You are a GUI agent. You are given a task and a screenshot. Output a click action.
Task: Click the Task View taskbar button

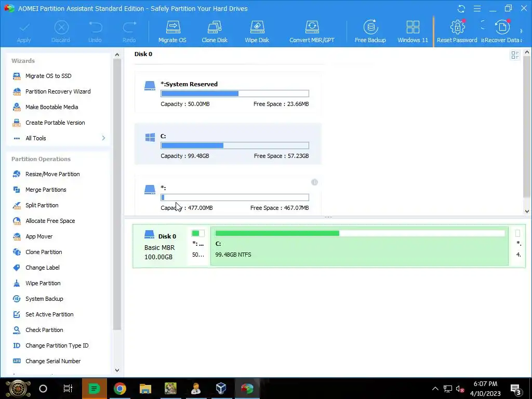click(x=68, y=389)
